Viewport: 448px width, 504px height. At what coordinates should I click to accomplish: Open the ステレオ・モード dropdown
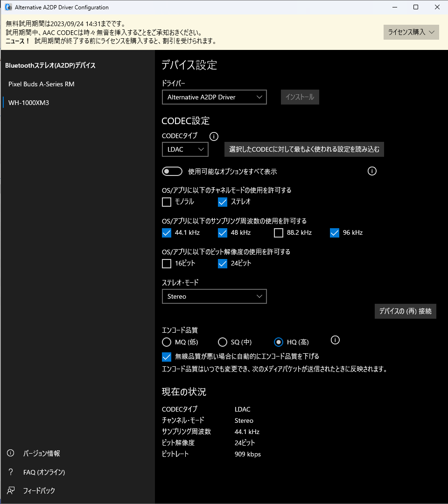click(x=214, y=296)
